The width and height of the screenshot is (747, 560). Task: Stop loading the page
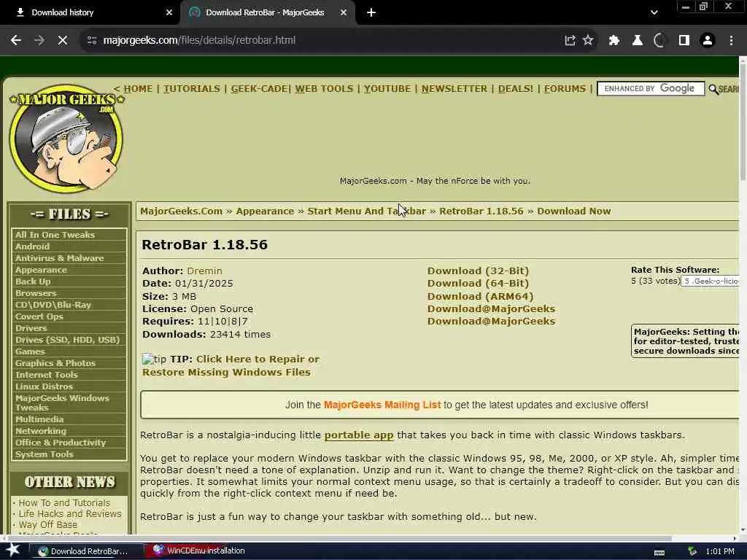pos(63,40)
